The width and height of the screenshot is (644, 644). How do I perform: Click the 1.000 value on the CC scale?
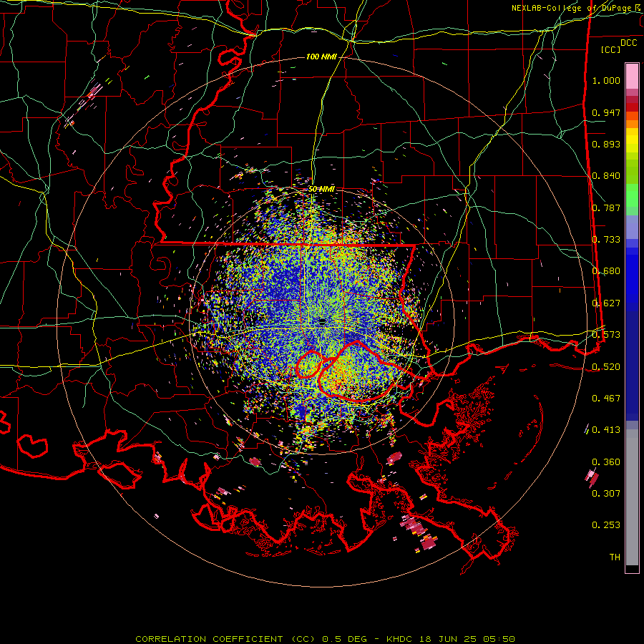coord(606,80)
